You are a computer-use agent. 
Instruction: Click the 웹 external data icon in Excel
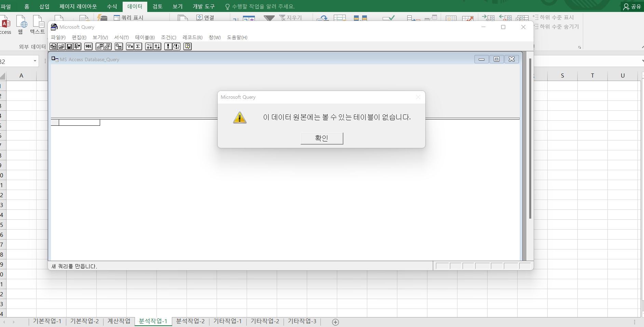point(21,25)
